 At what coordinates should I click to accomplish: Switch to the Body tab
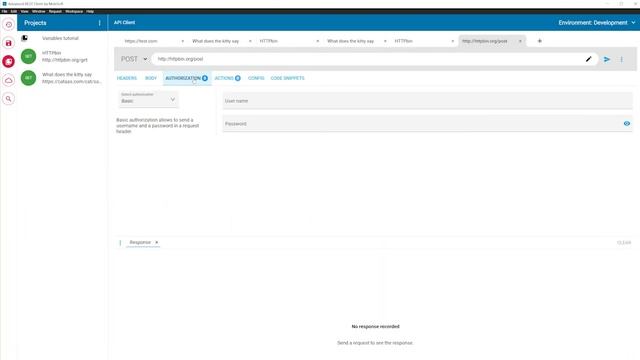pos(151,78)
